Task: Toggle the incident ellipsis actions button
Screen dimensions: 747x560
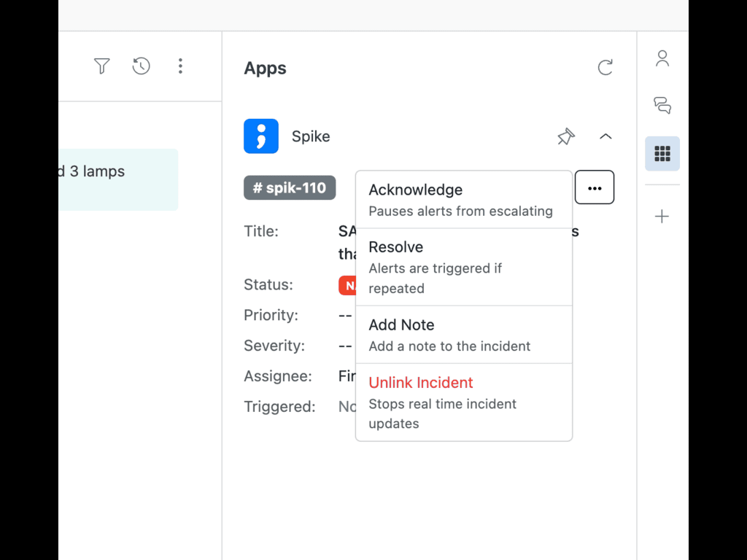Action: click(x=595, y=187)
